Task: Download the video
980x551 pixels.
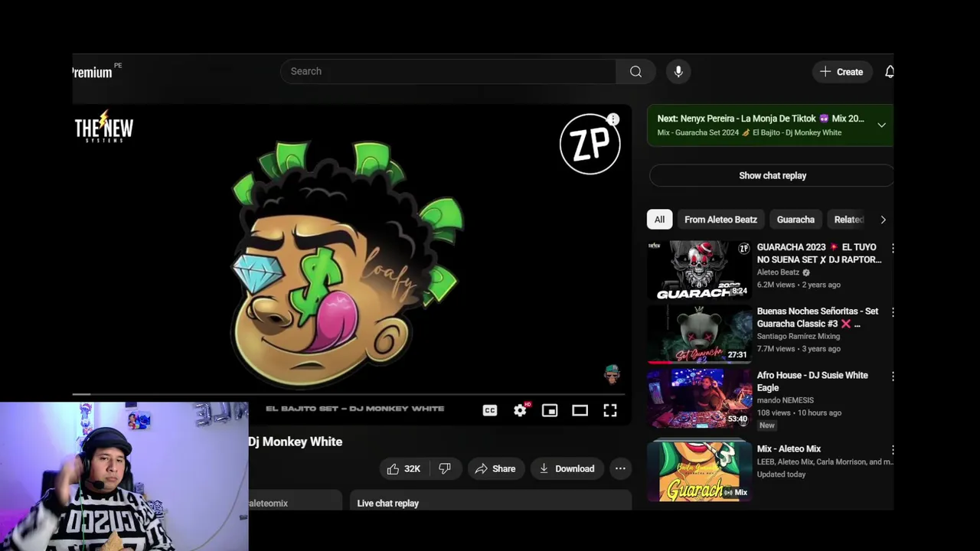Action: pos(567,468)
